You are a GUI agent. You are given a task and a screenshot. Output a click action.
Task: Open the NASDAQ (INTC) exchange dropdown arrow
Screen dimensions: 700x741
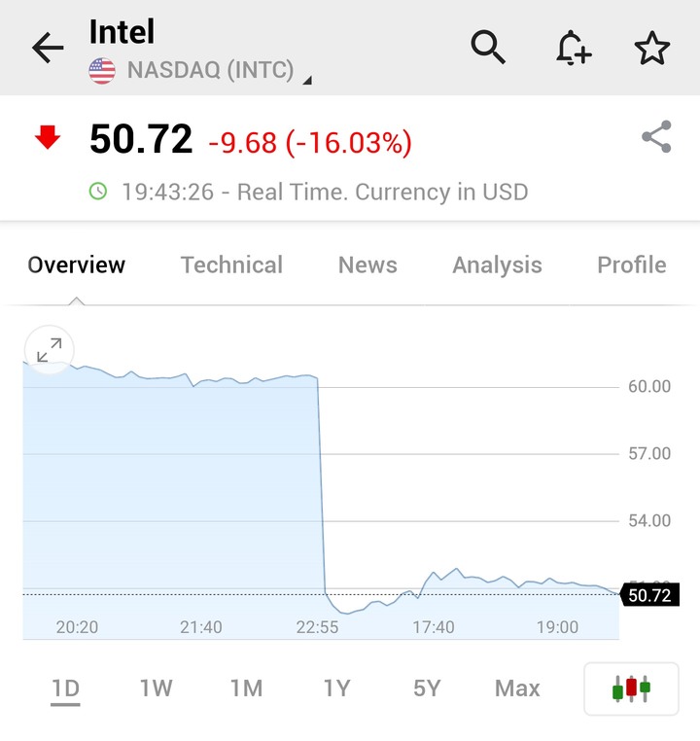(x=307, y=81)
